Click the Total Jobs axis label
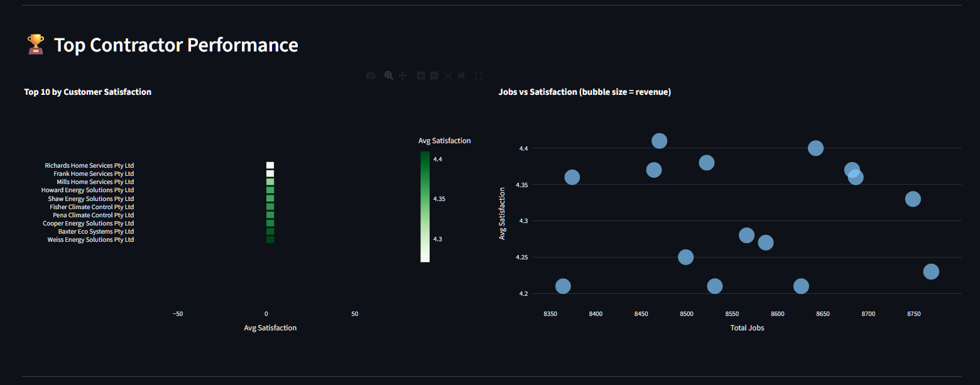 (x=746, y=327)
